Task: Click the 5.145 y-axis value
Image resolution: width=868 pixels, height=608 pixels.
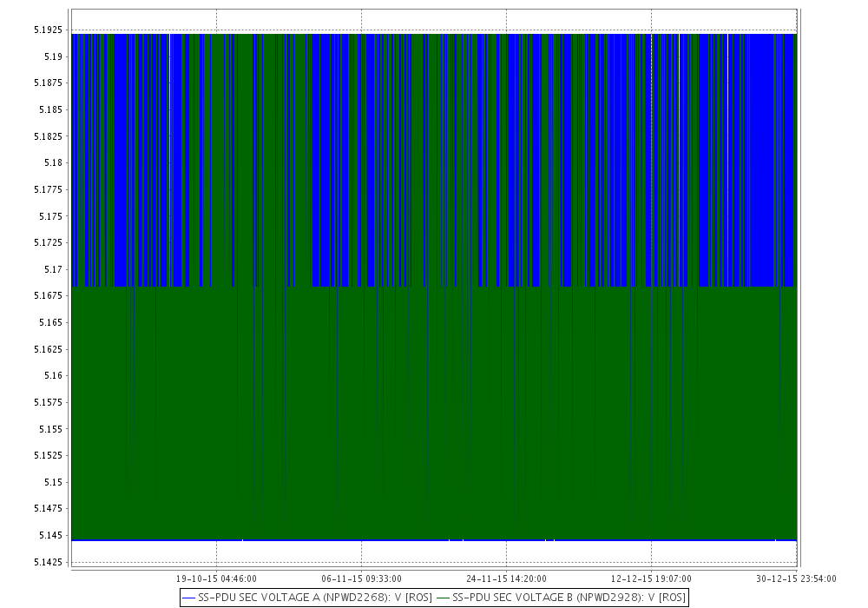Action: [51, 535]
